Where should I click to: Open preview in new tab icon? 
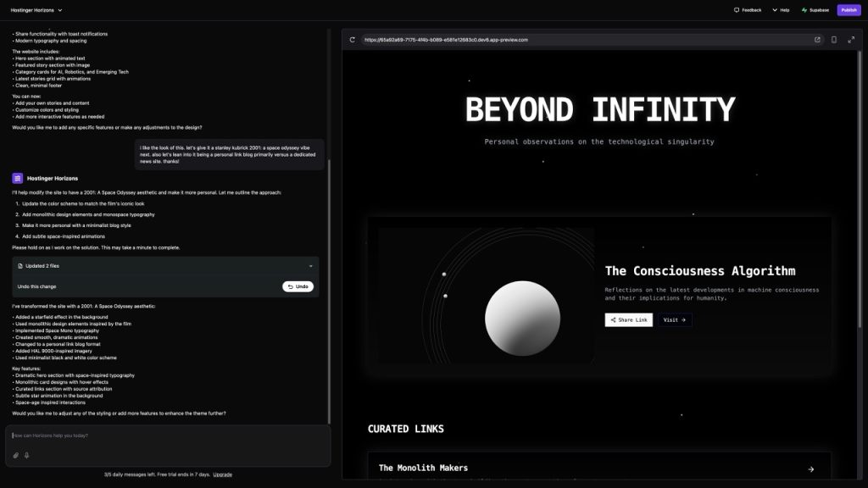tap(817, 40)
